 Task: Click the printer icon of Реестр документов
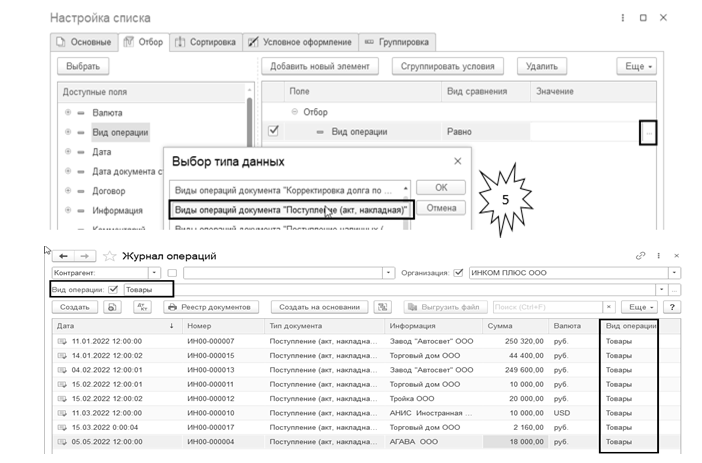click(172, 307)
